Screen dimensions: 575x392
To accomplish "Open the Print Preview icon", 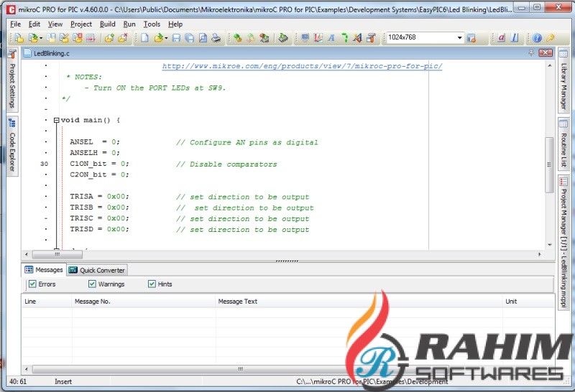I will [x=203, y=37].
